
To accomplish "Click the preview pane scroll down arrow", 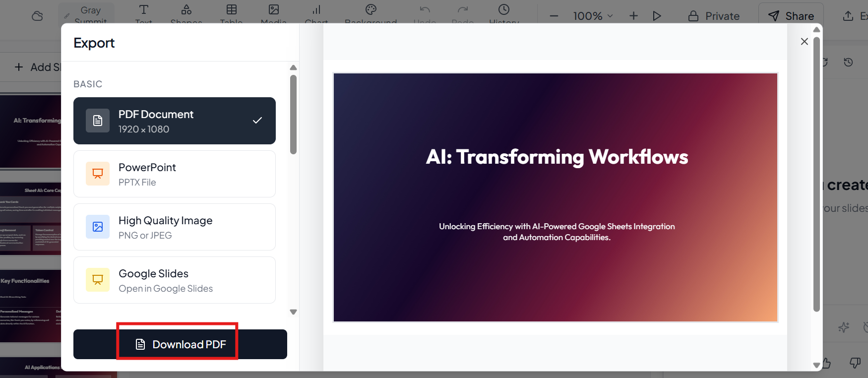I will pyautogui.click(x=816, y=365).
